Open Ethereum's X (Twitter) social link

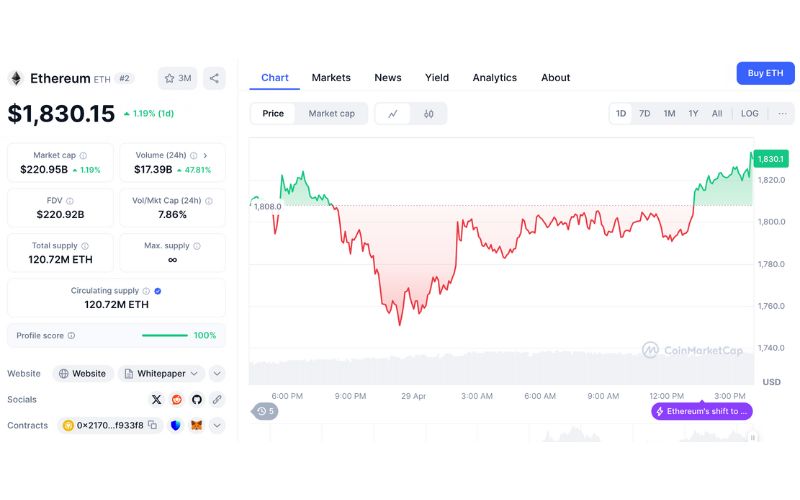pyautogui.click(x=156, y=399)
